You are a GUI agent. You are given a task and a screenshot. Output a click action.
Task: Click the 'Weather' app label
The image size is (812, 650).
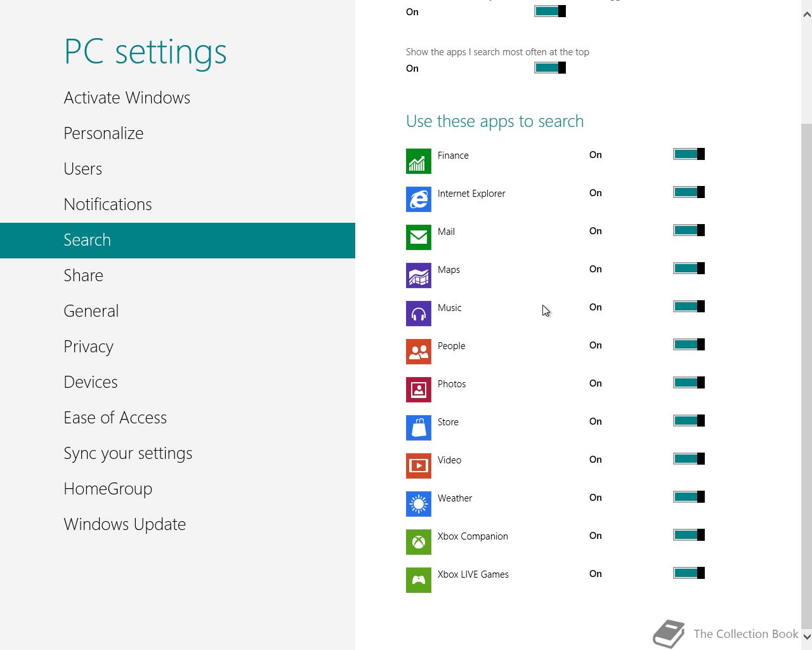click(455, 498)
